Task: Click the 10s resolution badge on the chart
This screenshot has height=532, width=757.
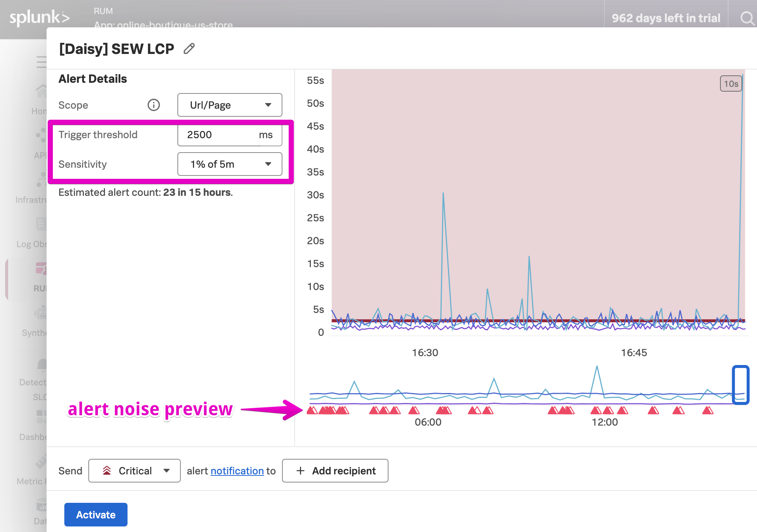Action: click(730, 84)
